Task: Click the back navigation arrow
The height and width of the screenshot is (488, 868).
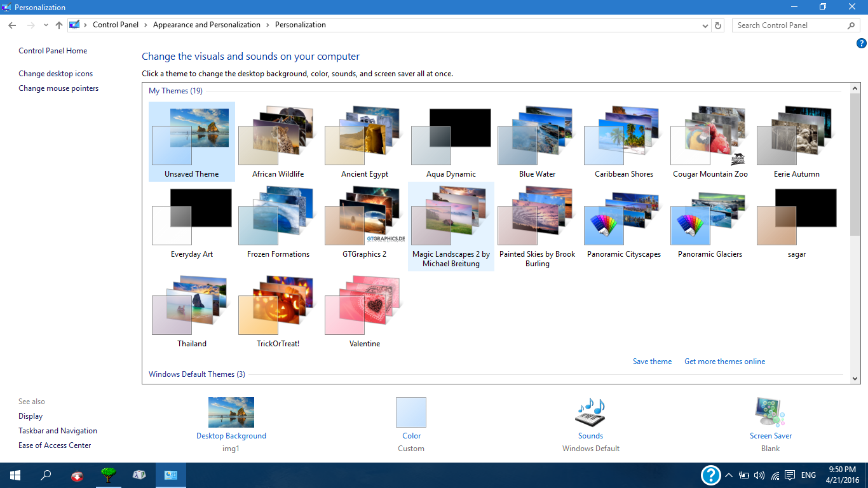Action: click(11, 25)
